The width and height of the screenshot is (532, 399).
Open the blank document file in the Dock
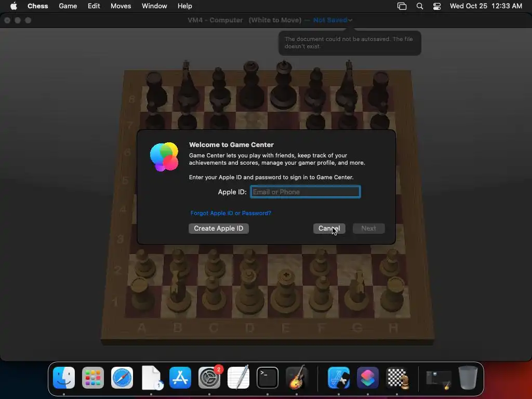coord(151,378)
